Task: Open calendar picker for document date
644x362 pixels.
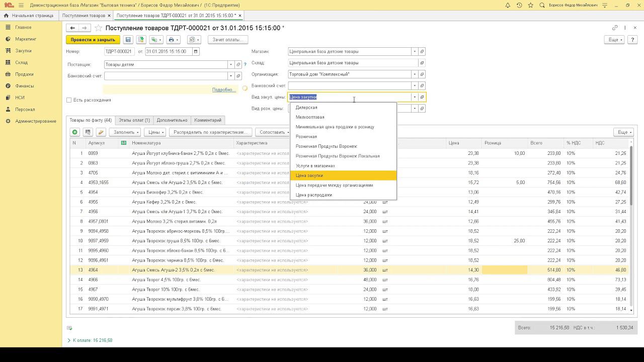Action: [196, 51]
